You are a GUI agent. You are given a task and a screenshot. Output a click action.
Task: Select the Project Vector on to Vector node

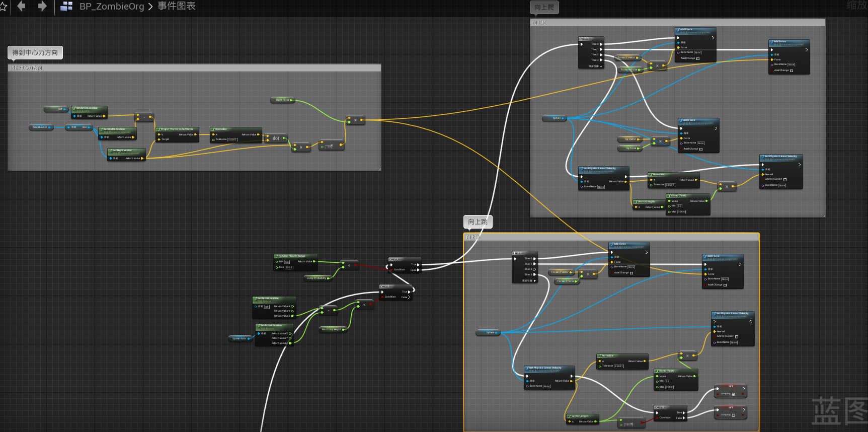178,134
